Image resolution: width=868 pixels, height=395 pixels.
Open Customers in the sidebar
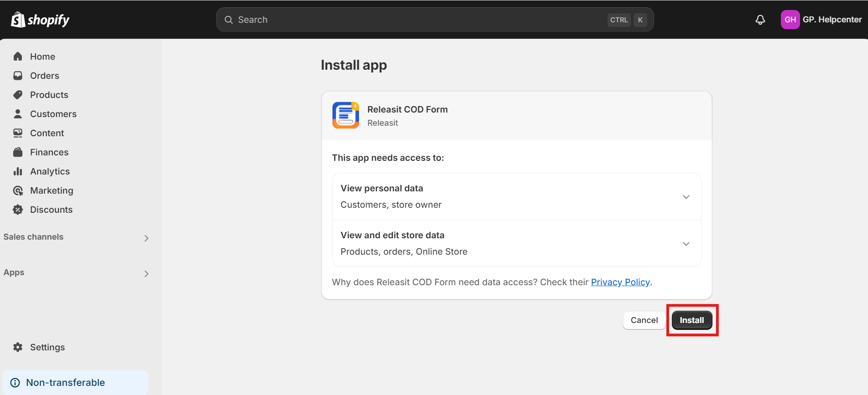click(53, 114)
